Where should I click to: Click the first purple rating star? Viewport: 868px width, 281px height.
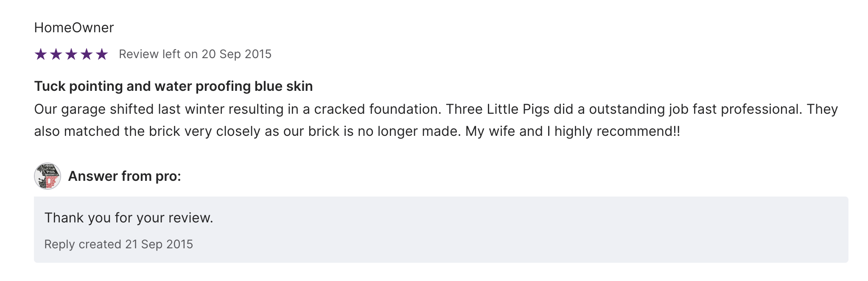pyautogui.click(x=41, y=54)
